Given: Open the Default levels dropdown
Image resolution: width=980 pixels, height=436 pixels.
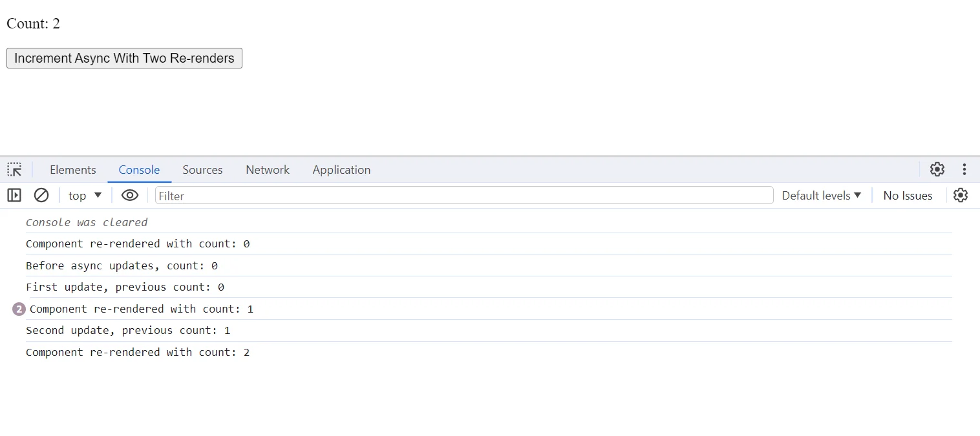Looking at the screenshot, I should pos(821,195).
